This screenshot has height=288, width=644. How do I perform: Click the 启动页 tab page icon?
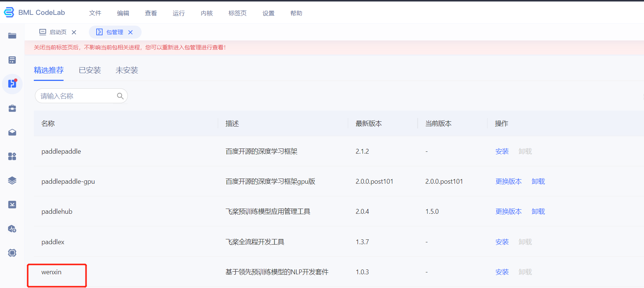43,32
